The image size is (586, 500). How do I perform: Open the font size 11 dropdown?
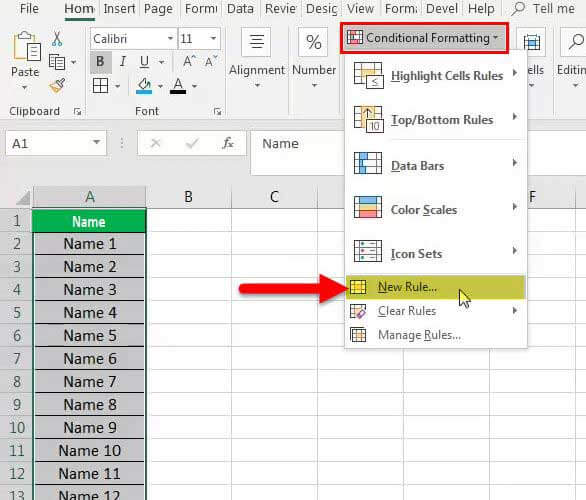coord(213,38)
